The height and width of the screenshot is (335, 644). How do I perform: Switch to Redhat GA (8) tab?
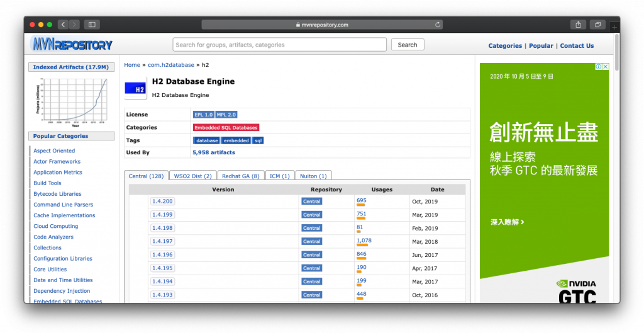point(241,176)
